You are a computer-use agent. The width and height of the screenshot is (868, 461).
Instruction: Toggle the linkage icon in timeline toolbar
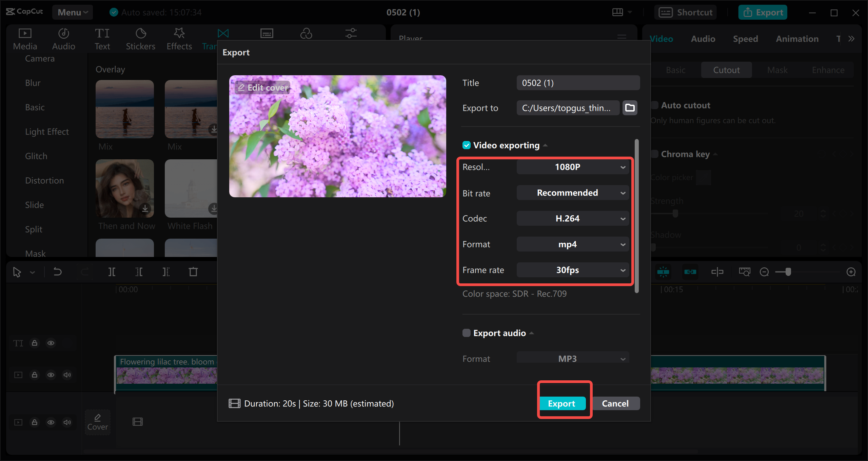[690, 272]
